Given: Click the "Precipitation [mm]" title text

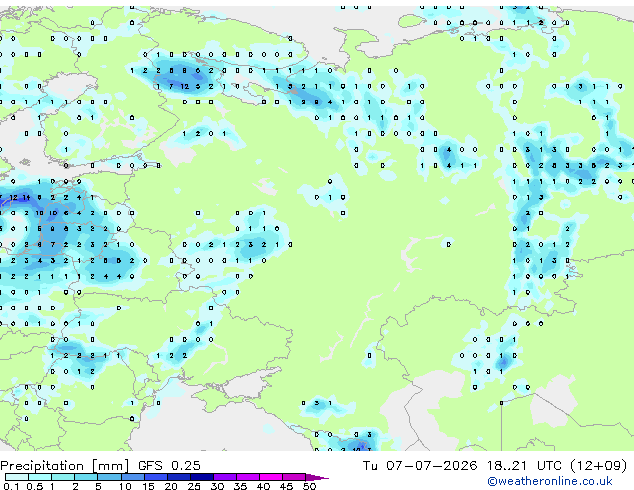Looking at the screenshot, I should [x=65, y=466].
